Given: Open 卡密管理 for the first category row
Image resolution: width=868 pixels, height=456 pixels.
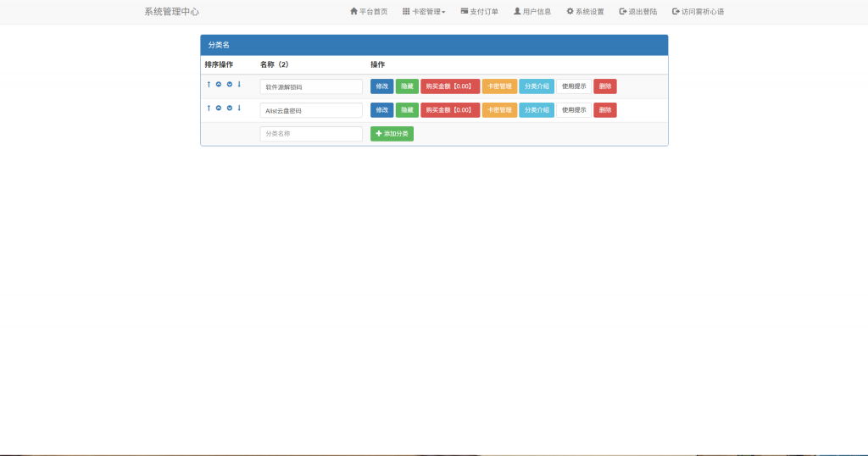Looking at the screenshot, I should pyautogui.click(x=499, y=86).
